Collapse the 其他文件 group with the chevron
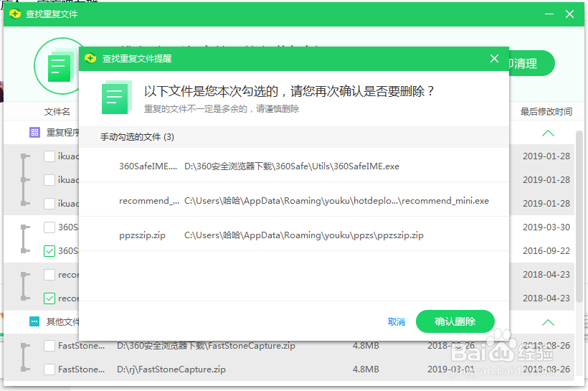Viewport: 588px width, 391px height. point(548,322)
